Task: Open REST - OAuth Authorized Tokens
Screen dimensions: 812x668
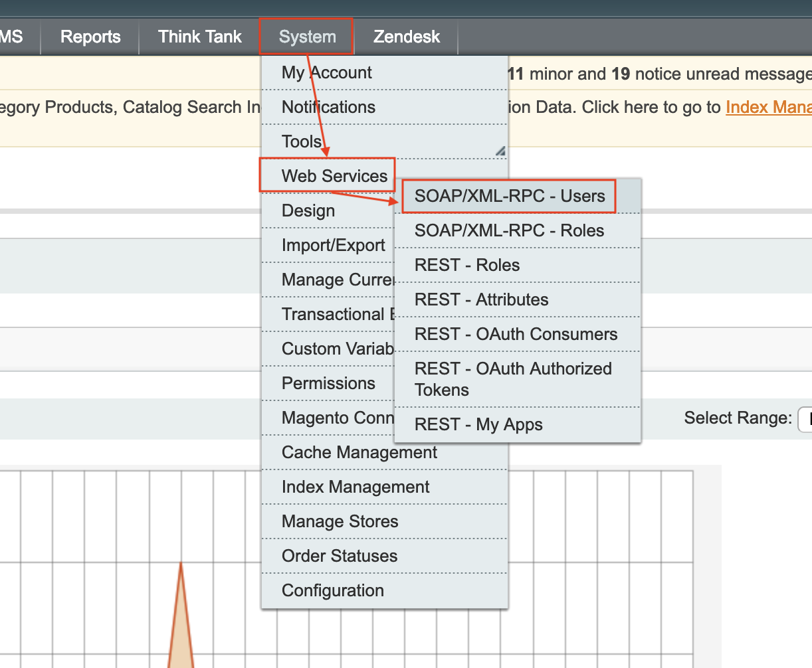Action: [x=518, y=379]
